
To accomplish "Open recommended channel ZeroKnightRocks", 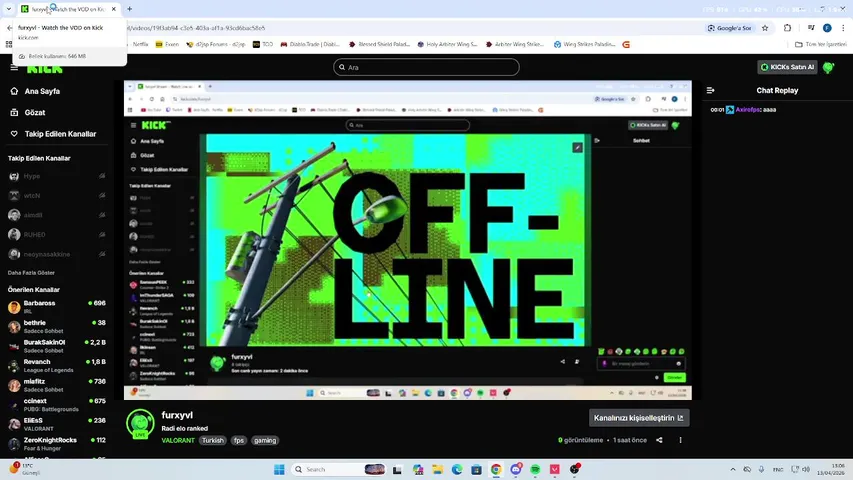I will 57,444.
